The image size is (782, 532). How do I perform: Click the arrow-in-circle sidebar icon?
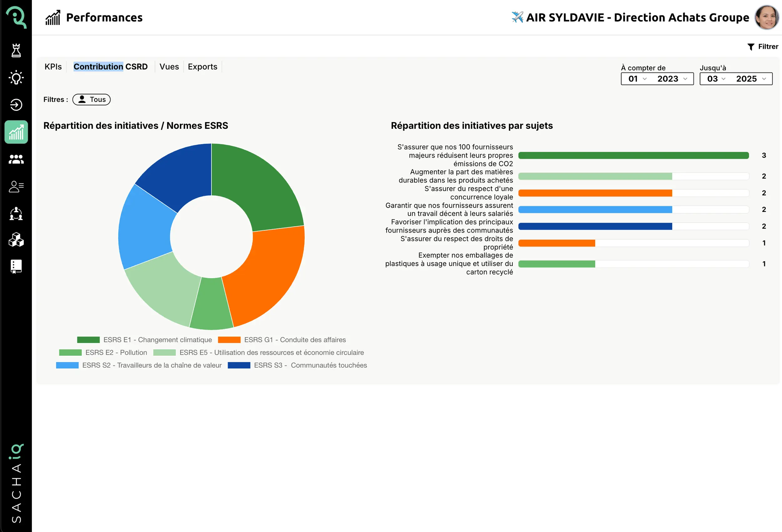(x=16, y=105)
